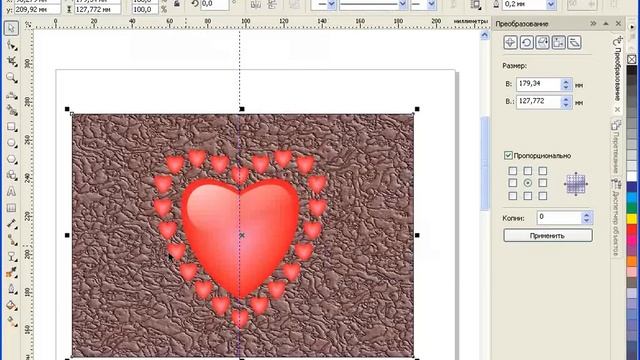This screenshot has width=640, height=360.
Task: Switch docker to Skew transformation
Action: [574, 42]
